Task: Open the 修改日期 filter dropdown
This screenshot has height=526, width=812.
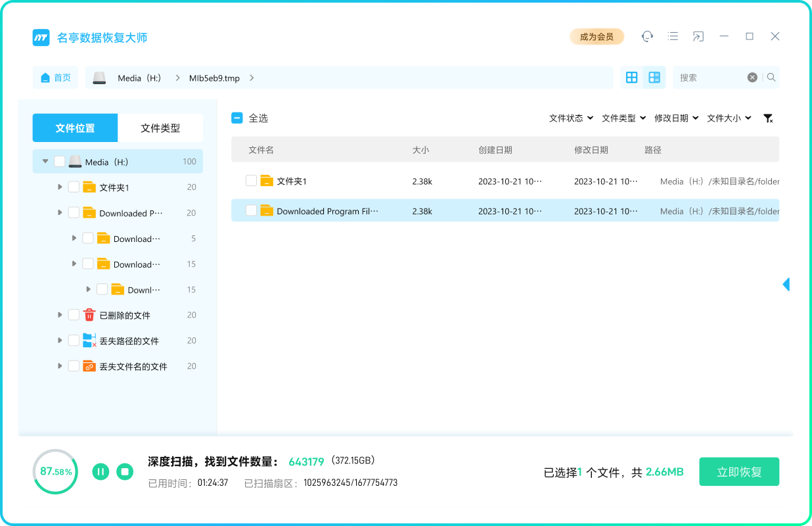Action: pos(676,118)
